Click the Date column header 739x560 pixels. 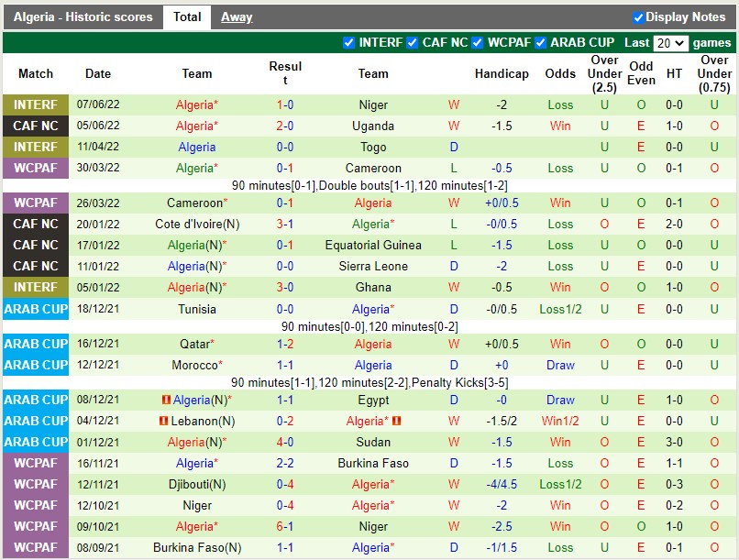[98, 74]
